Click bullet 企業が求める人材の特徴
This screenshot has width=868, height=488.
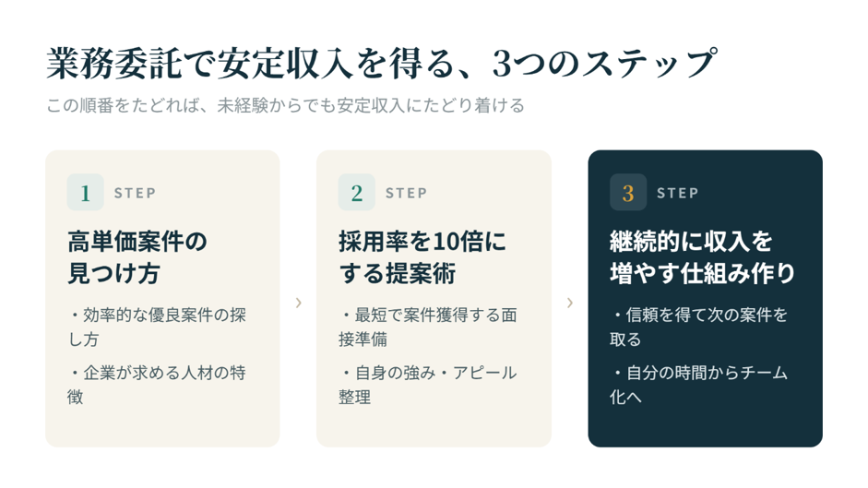[x=157, y=385]
